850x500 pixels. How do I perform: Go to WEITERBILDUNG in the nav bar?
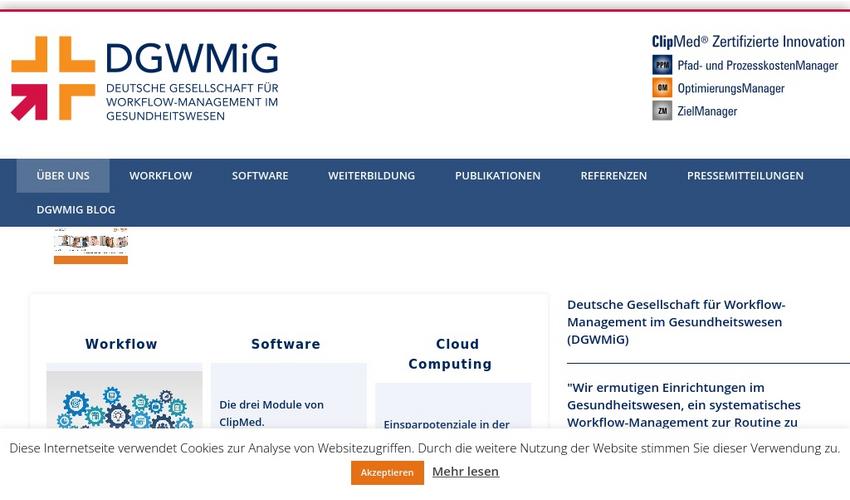tap(371, 176)
